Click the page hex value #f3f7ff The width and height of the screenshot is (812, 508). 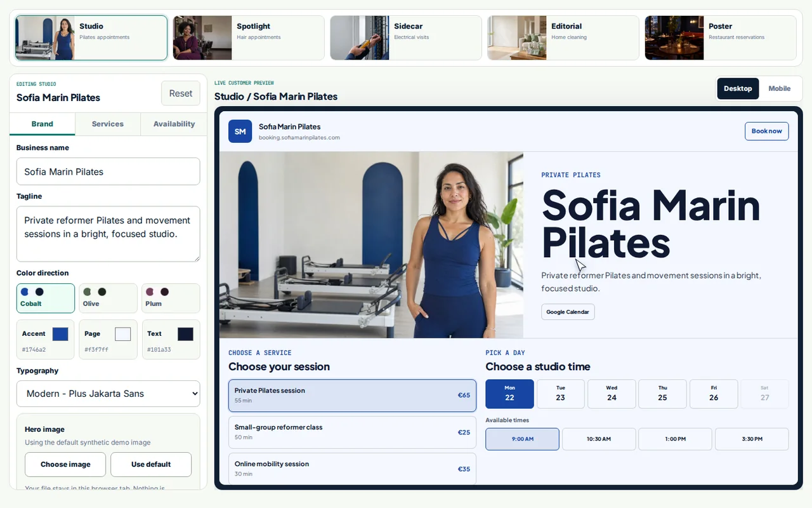click(x=96, y=349)
